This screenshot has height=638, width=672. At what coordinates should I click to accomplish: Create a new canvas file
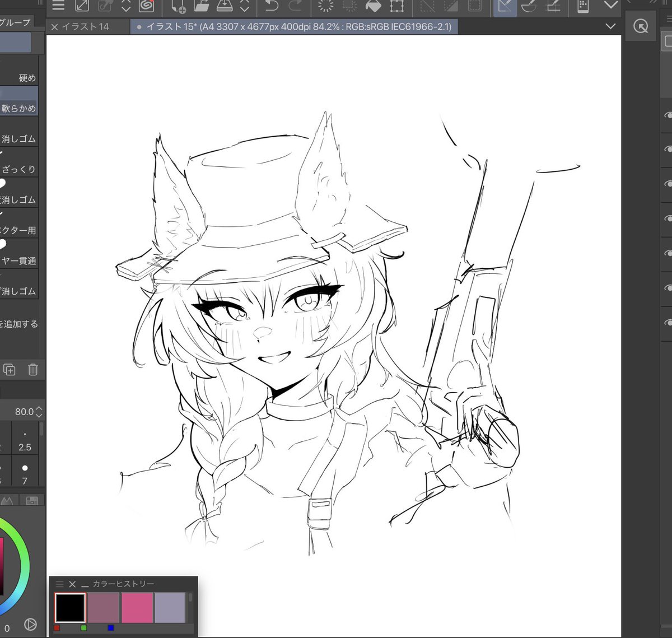[179, 6]
